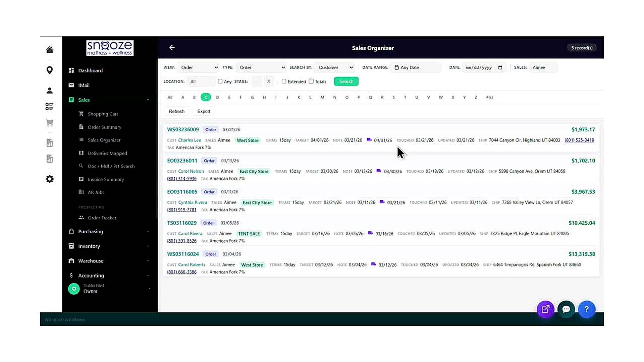Filter by letter A
Image resolution: width=644 pixels, height=362 pixels.
click(183, 97)
